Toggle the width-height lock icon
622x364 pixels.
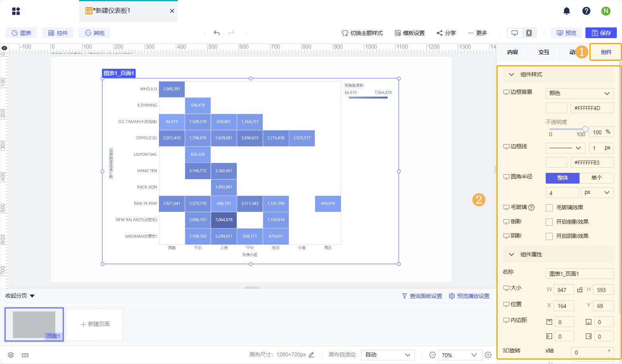coord(580,290)
